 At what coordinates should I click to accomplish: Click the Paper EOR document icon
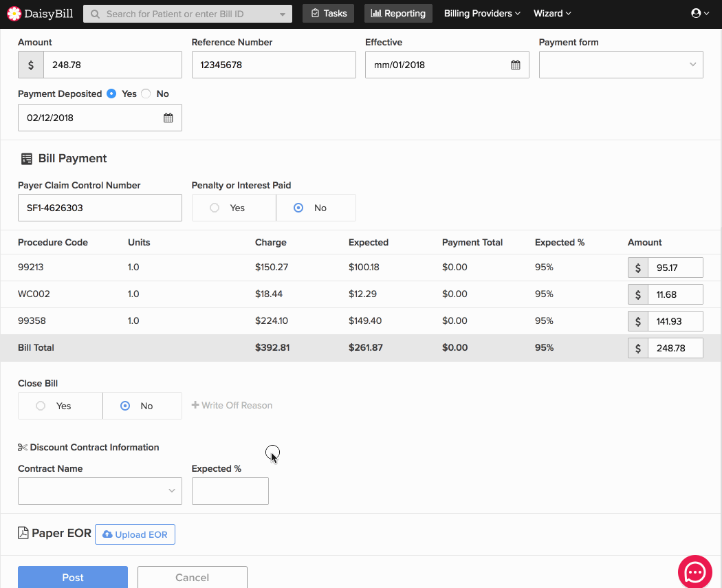coord(23,533)
